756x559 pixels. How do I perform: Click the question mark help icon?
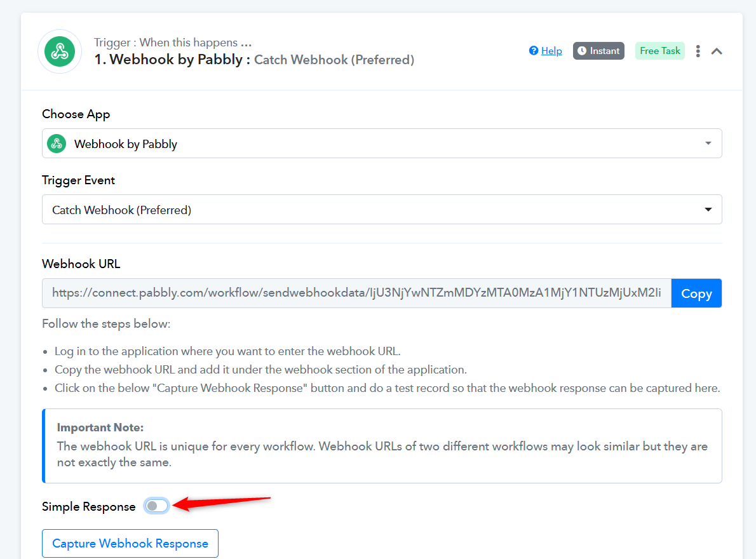tap(533, 51)
